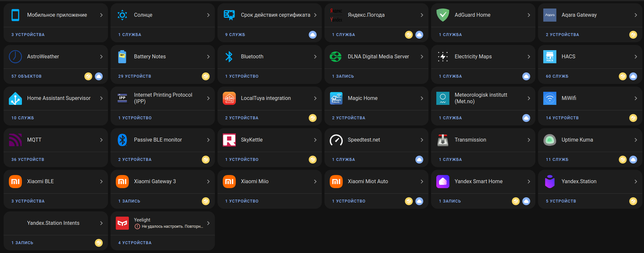Open Yandex.Station Intents via its chevron

101,223
